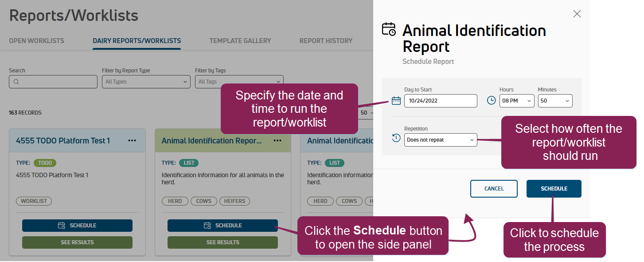Click the clock icon next to Hours
644x262 pixels.
tap(491, 100)
